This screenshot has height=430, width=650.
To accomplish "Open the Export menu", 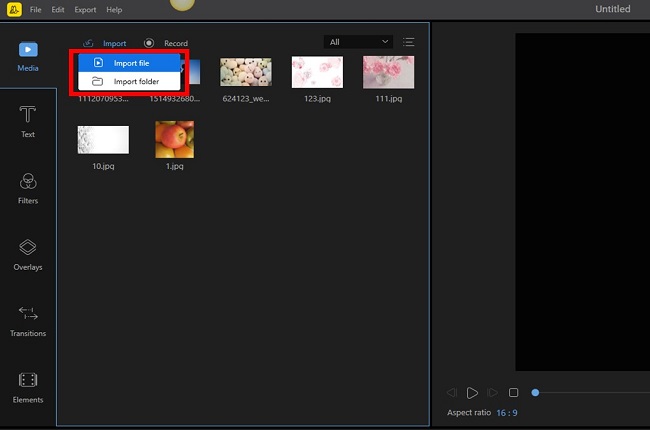I will coord(85,10).
